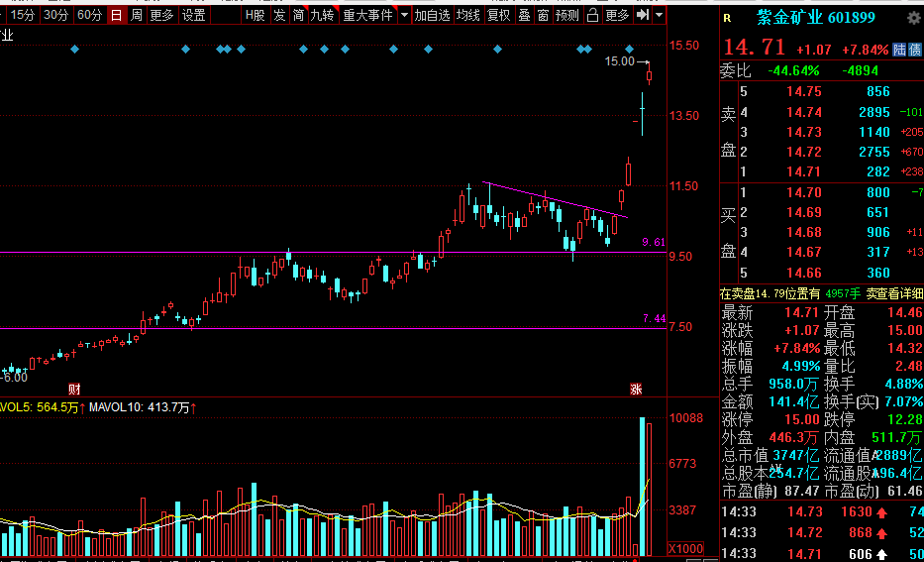Click the X1000 volume scale label
Image resolution: width=924 pixels, height=562 pixels.
tap(685, 548)
